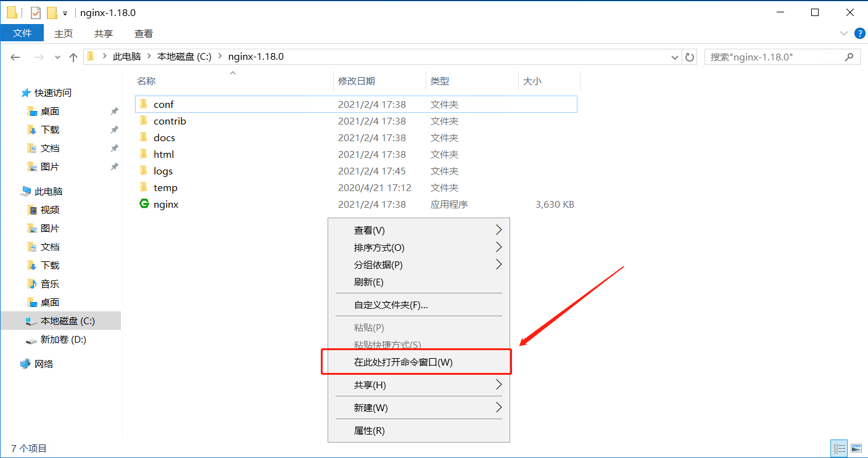
Task: Click 应用程序 type cell of nginx
Action: pyautogui.click(x=449, y=204)
